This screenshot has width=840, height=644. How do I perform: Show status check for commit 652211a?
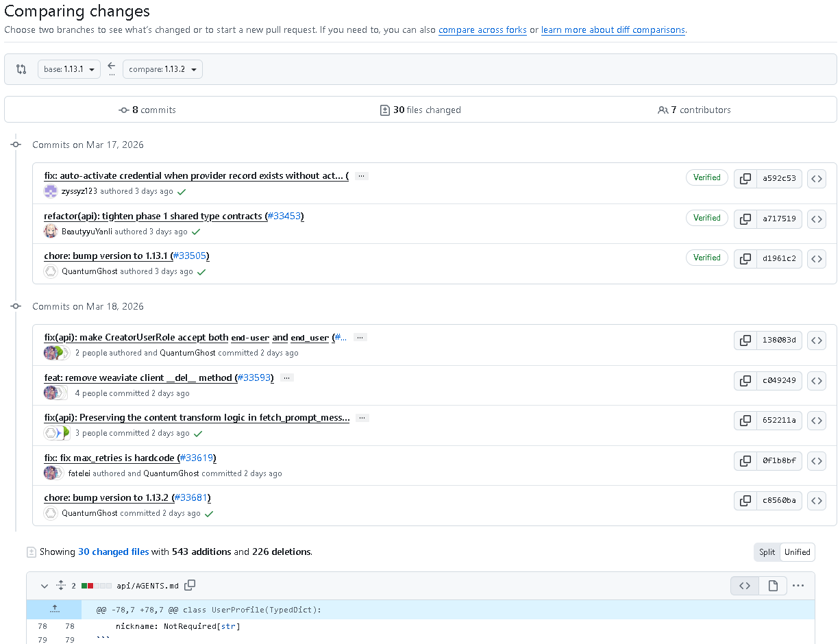coord(198,434)
